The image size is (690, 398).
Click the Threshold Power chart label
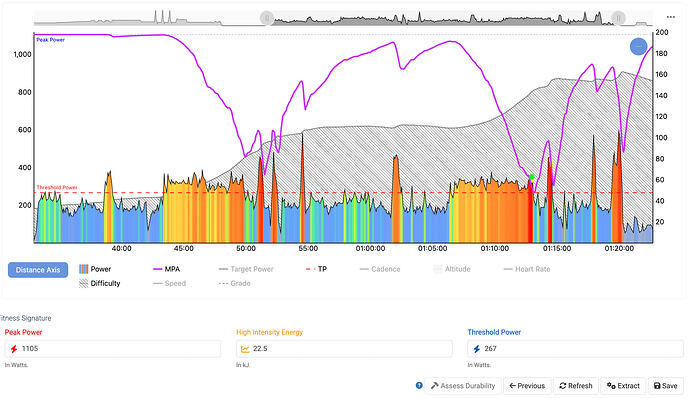click(x=57, y=187)
